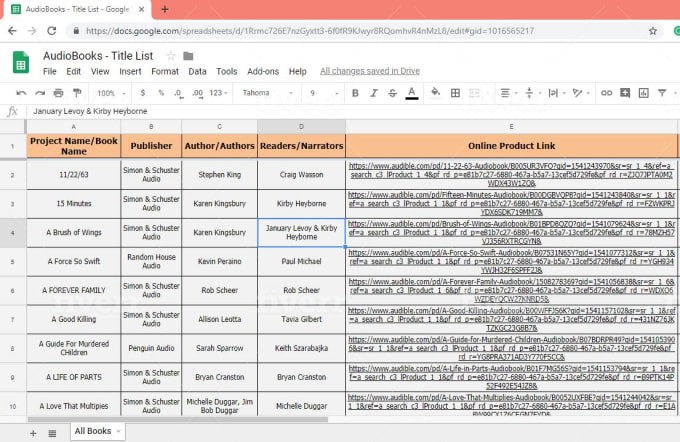Screen dimensions: 680x442
Task: Open the View menu
Action: click(100, 71)
